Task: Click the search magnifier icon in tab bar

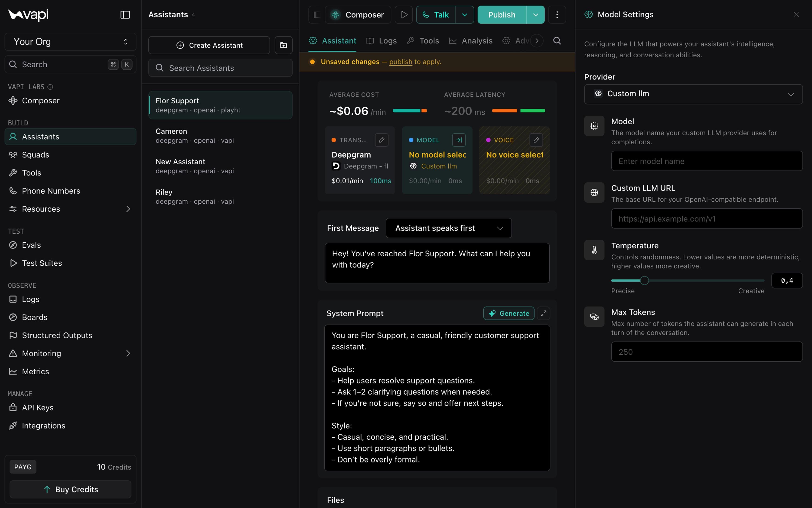Action: (x=557, y=41)
